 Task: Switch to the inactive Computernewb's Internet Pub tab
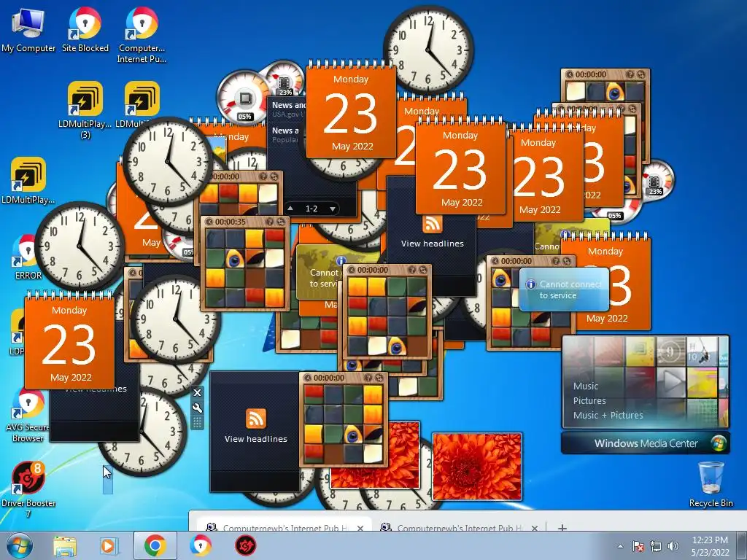pyautogui.click(x=459, y=524)
